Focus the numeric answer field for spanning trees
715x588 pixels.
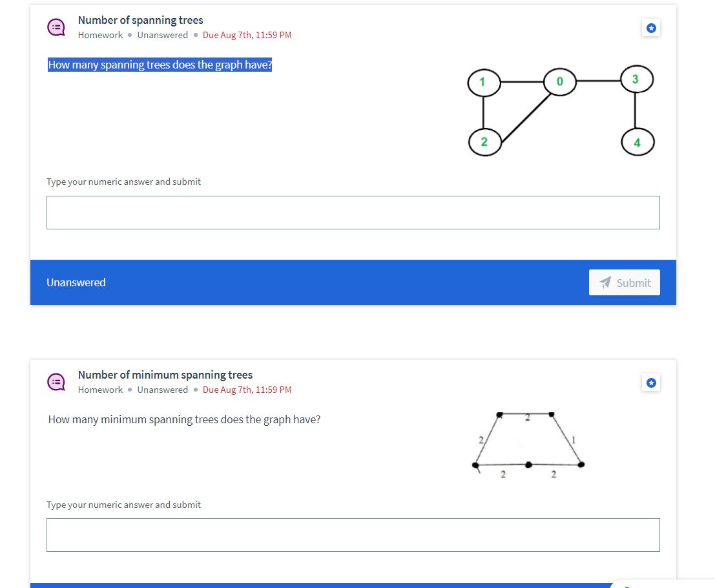point(353,213)
